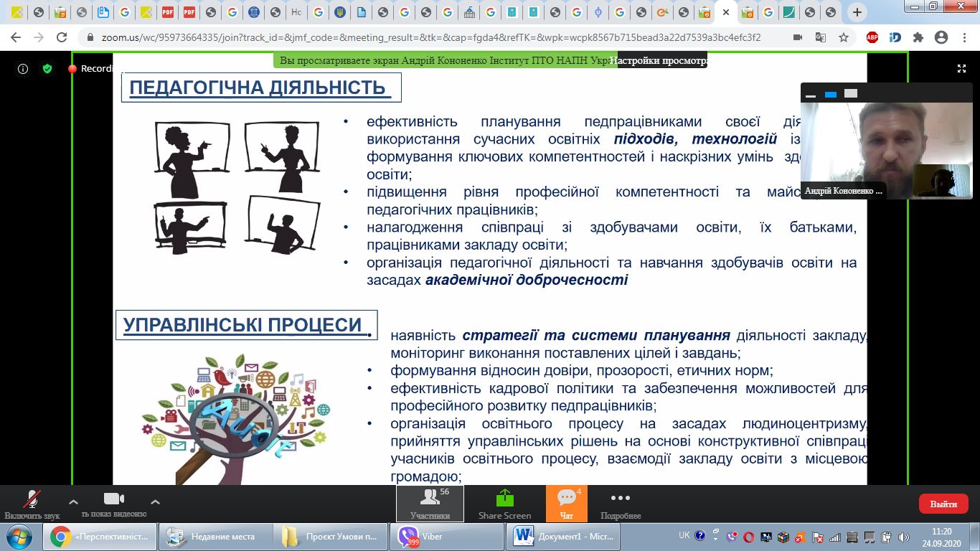Unmute microphone with Включить звук button
Viewport: 980px width, 551px height.
(32, 500)
